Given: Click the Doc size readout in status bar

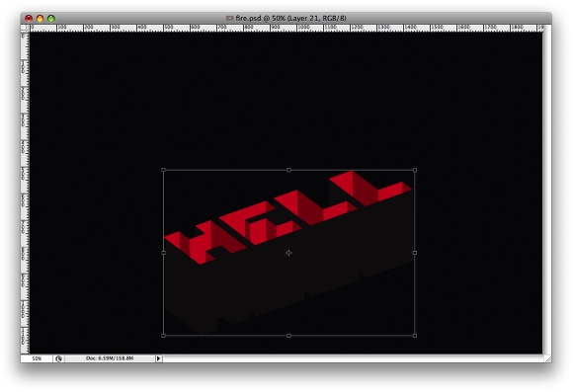Looking at the screenshot, I should pyautogui.click(x=110, y=358).
